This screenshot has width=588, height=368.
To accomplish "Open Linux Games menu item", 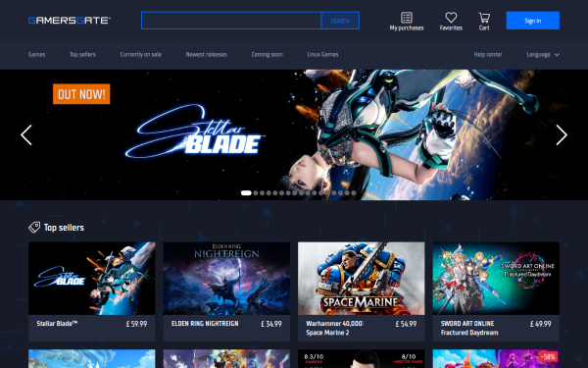I will [322, 54].
